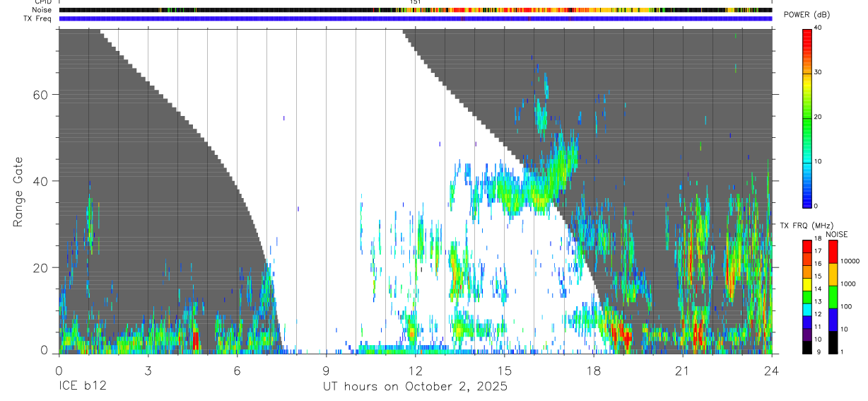Click the 'TX Freq' row label
Image resolution: width=868 pixels, height=401 pixels.
point(38,18)
